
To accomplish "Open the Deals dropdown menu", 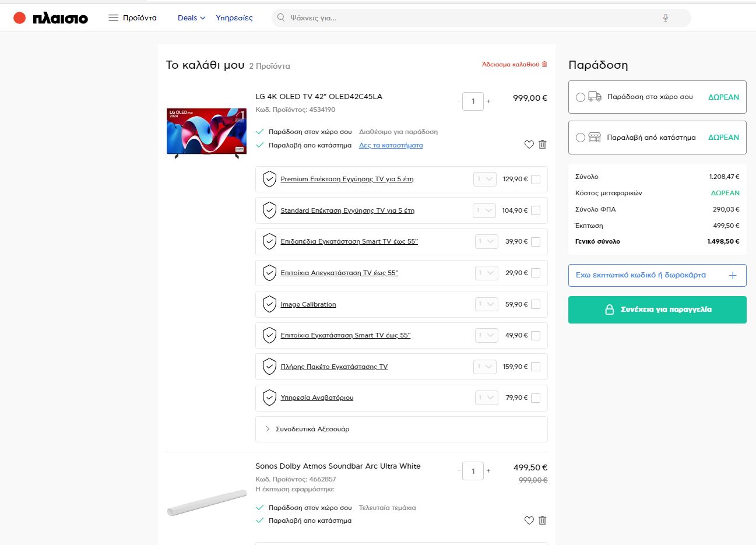I will click(191, 18).
